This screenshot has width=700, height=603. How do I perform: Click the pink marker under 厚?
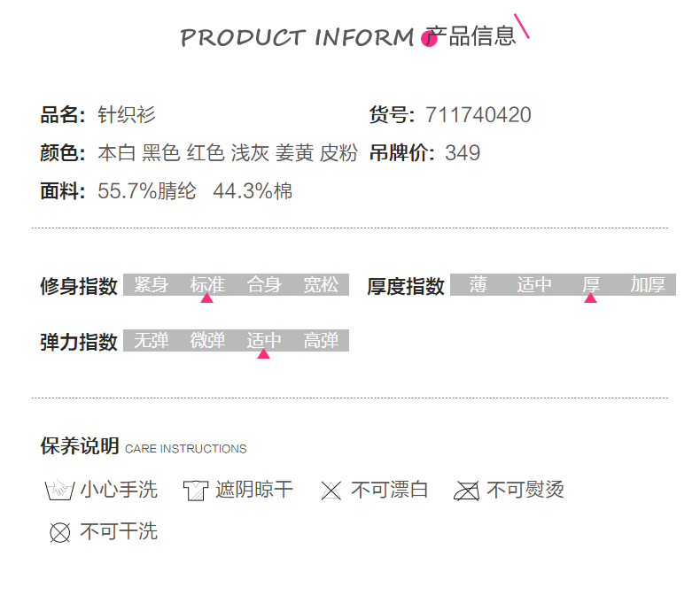tap(590, 298)
